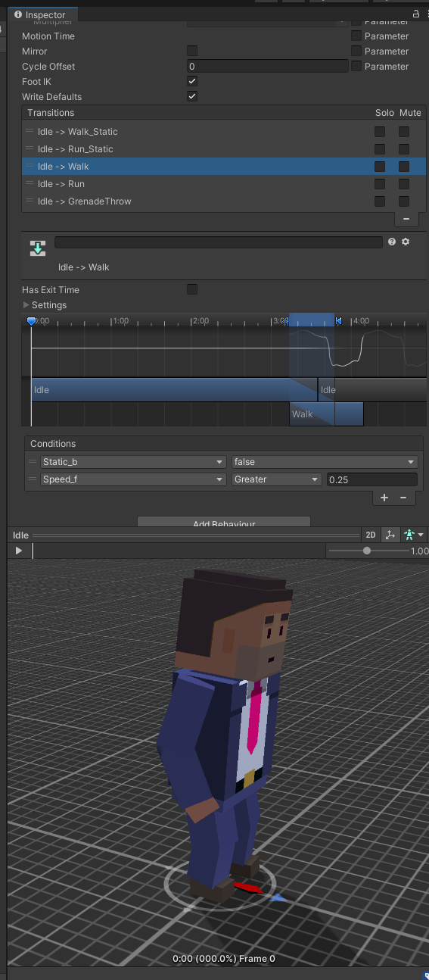Screen dimensions: 429x980
Task: Open the avatar preview model selector icon
Action: [413, 535]
